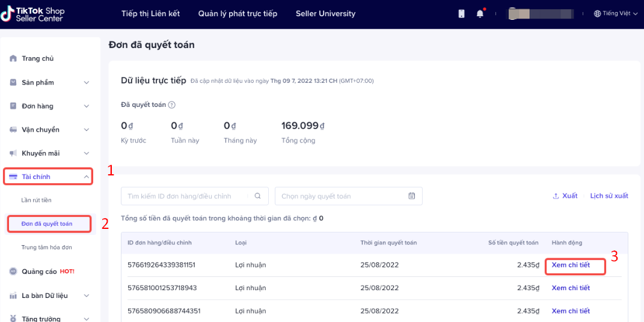Go to Trang chủ in the sidebar

coord(38,58)
